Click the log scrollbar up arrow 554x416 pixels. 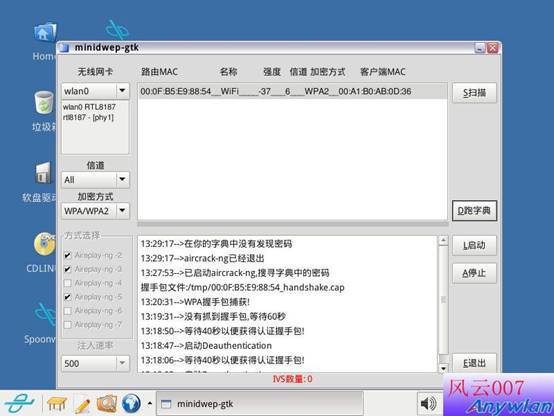[x=443, y=240]
